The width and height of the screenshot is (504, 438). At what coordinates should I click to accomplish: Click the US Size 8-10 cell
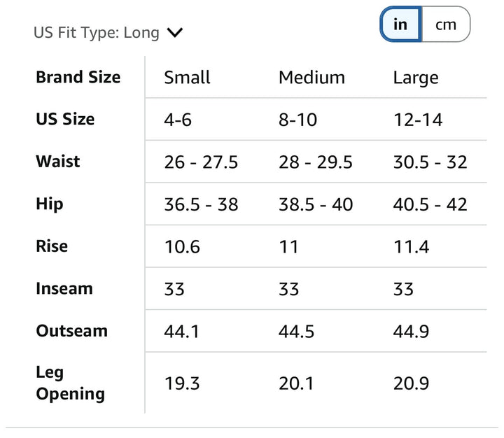[x=298, y=120]
